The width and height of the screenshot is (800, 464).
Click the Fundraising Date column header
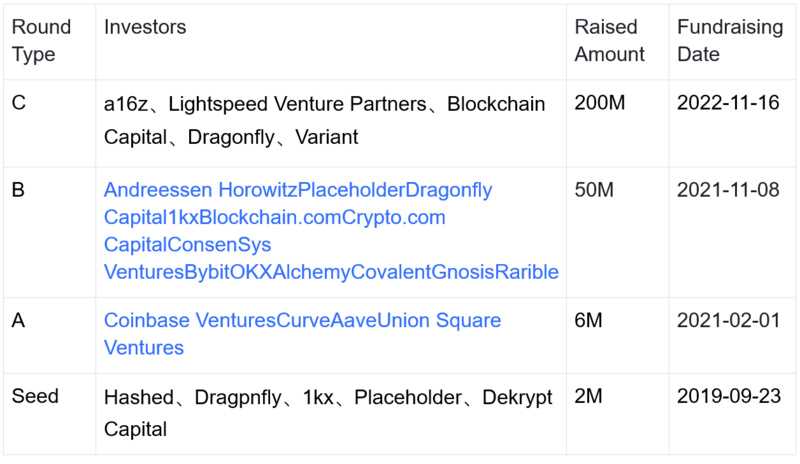point(729,41)
